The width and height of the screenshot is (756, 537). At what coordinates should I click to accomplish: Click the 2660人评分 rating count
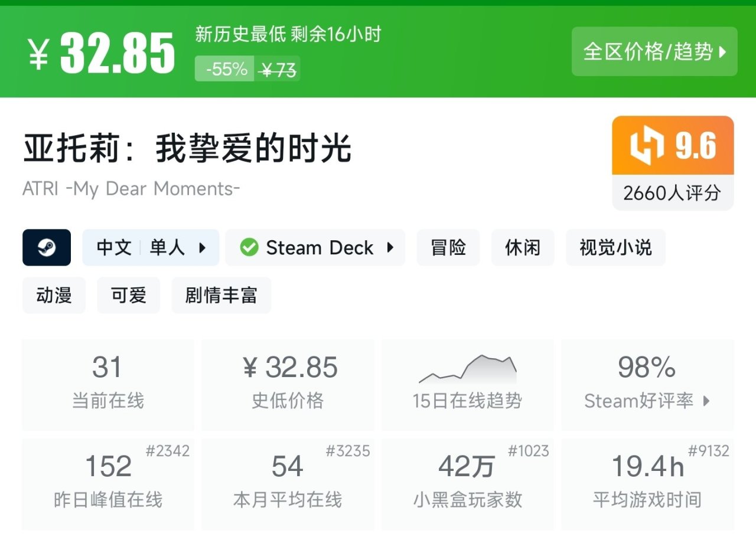tap(672, 193)
